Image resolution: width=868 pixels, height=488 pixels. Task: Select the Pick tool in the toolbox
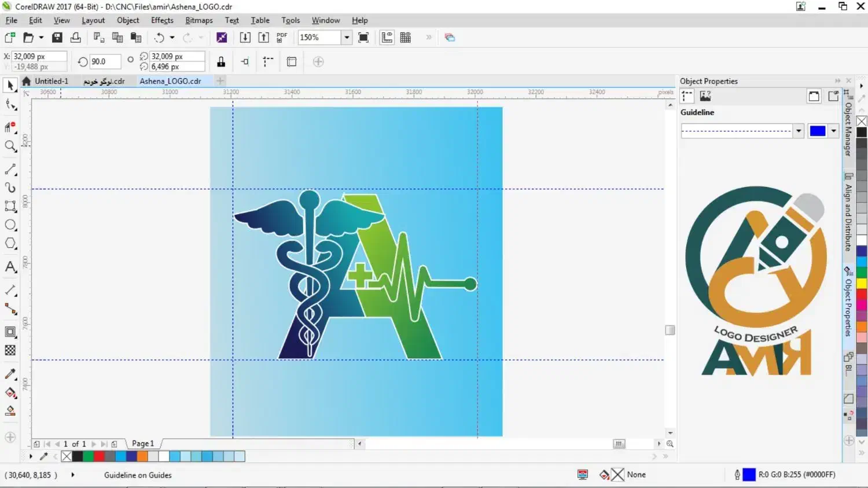point(10,86)
